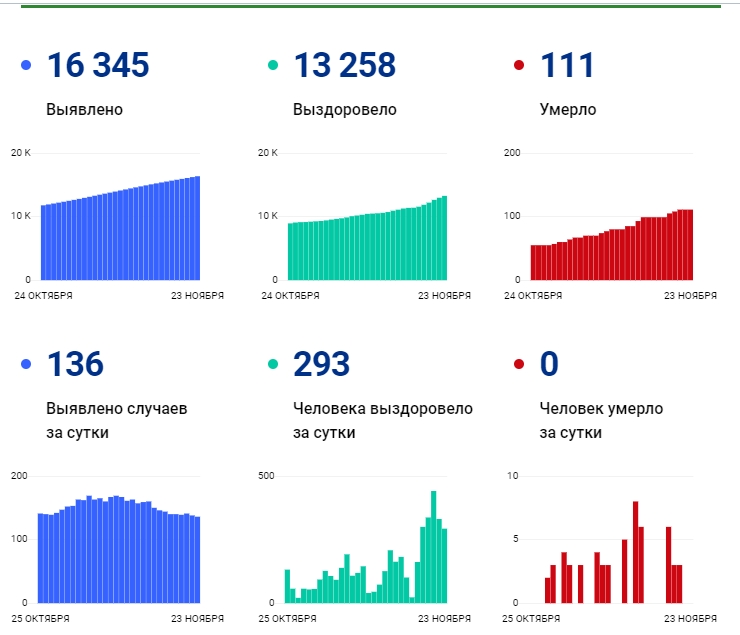Viewport: 740px width, 635px height.
Task: Click the tallest green bar in daily recovered chart
Action: tap(433, 547)
